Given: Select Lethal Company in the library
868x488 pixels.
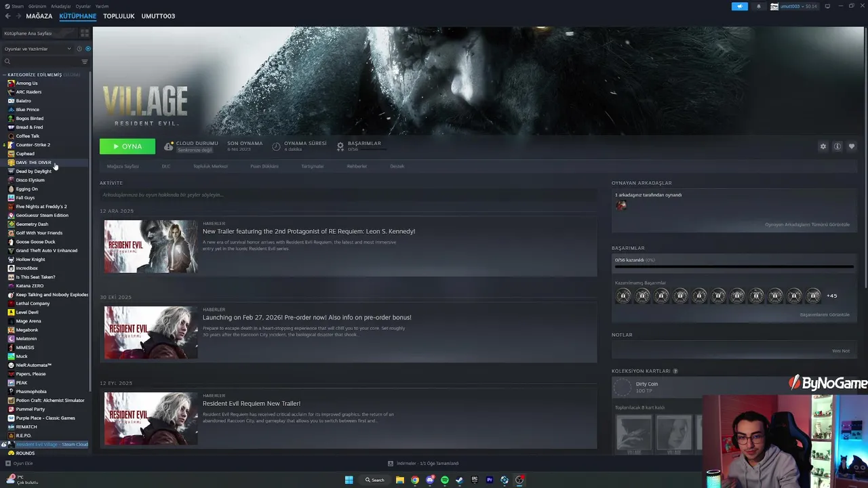Looking at the screenshot, I should 33,304.
